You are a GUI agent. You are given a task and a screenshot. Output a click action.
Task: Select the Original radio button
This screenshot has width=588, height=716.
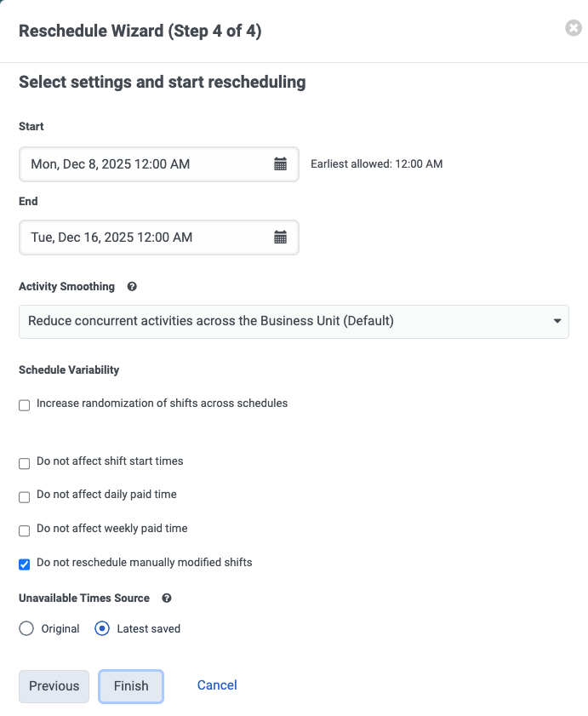pos(26,628)
